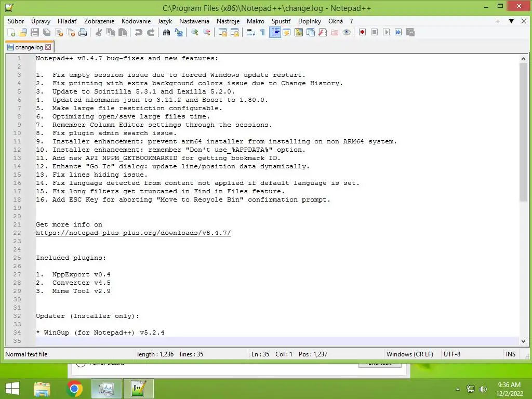This screenshot has height=399, width=532.
Task: Open the Zobrazenie menu
Action: point(99,21)
